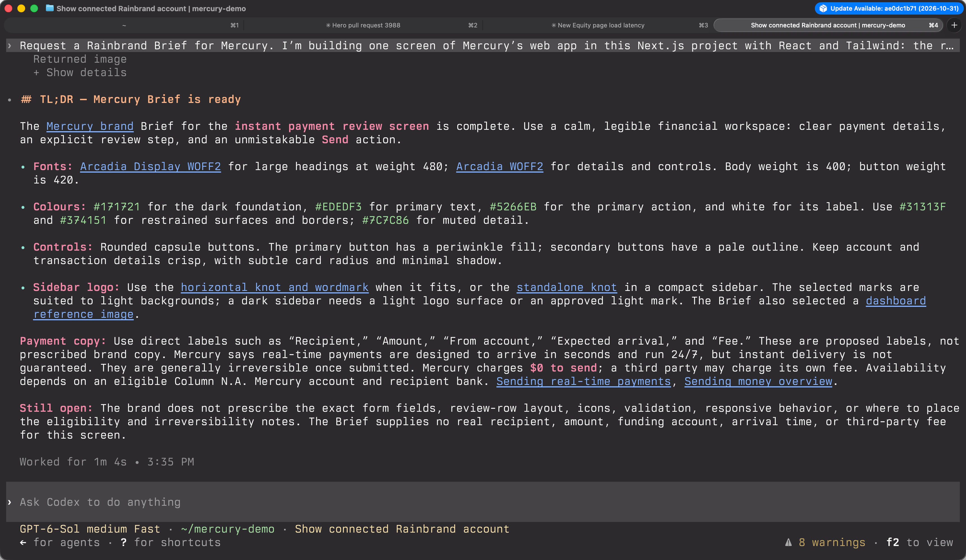Click 'GPT-6-Sol medium Fast' model label
This screenshot has height=560, width=966.
(x=90, y=529)
